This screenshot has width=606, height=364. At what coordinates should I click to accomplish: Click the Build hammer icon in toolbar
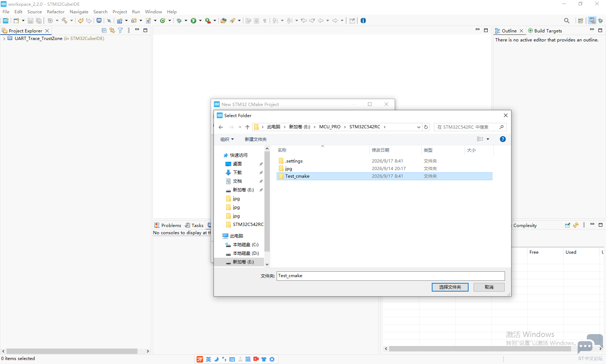(x=65, y=21)
